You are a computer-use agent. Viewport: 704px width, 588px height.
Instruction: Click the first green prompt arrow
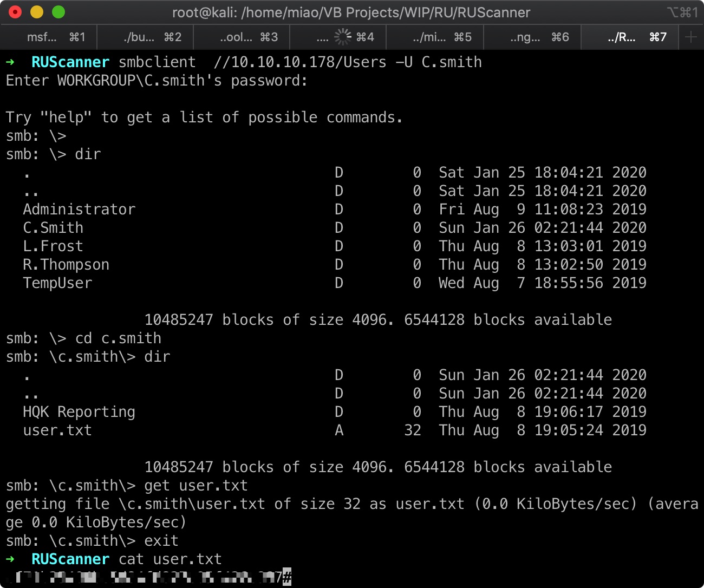click(x=10, y=62)
